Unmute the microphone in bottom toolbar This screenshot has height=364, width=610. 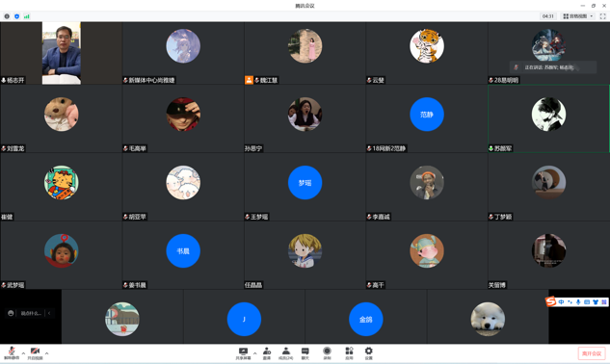(12, 352)
